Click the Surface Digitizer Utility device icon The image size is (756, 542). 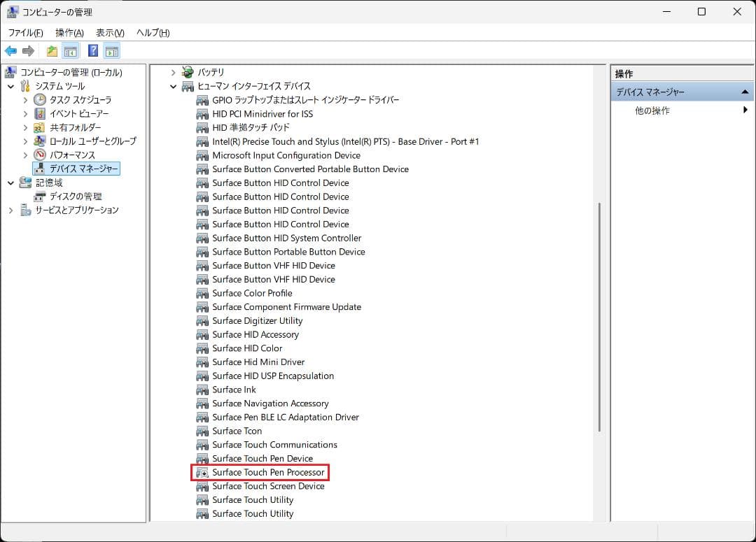(x=202, y=321)
